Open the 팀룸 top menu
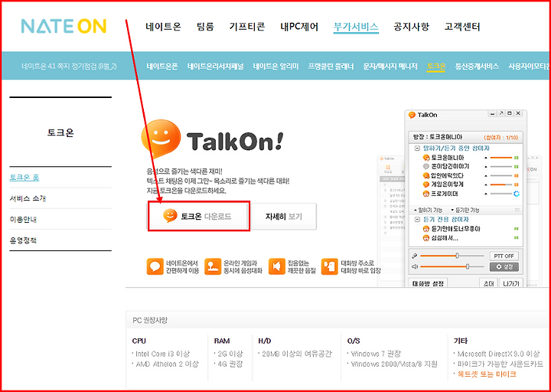This screenshot has height=392, width=551. (x=205, y=27)
